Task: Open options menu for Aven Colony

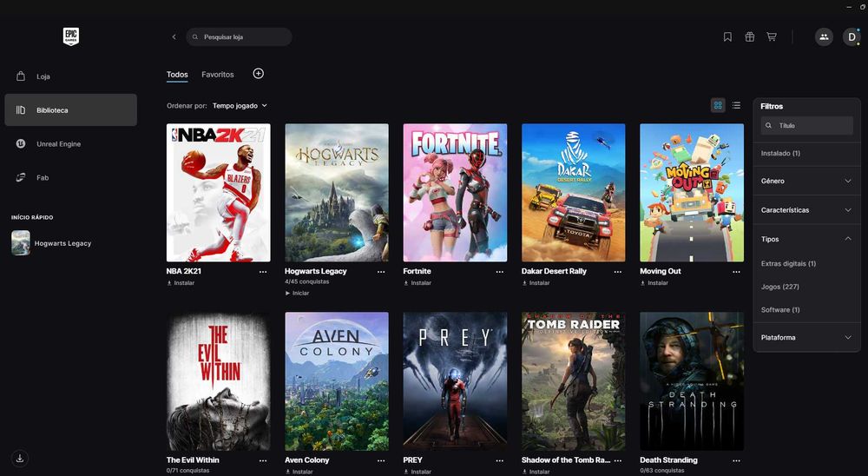Action: coord(381,460)
